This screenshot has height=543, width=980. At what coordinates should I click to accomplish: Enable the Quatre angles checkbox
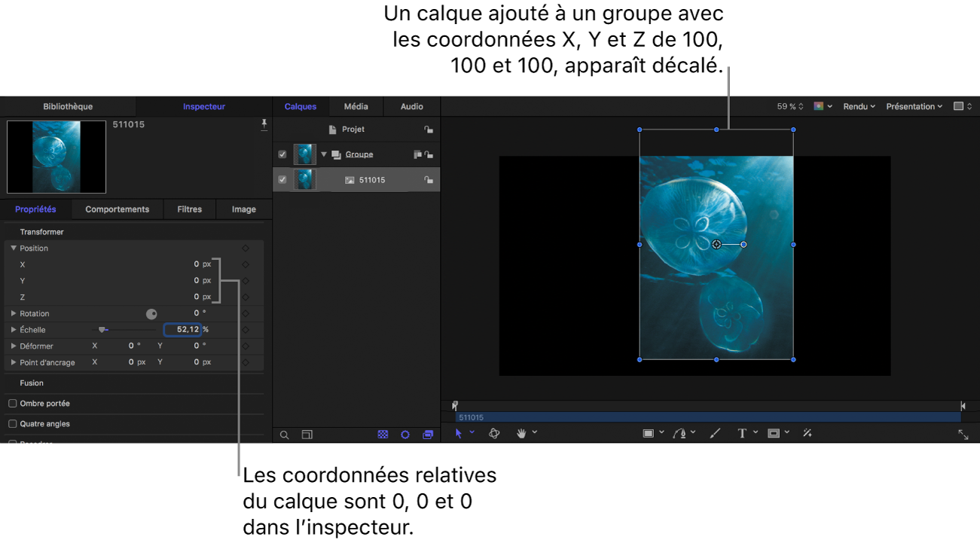pyautogui.click(x=13, y=424)
